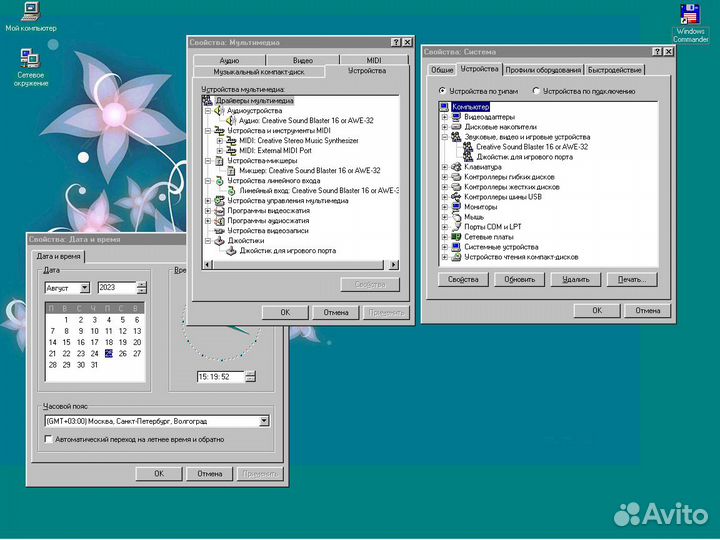Launch the Windows Commander desktop shortcut
The image size is (720, 540).
[x=690, y=15]
